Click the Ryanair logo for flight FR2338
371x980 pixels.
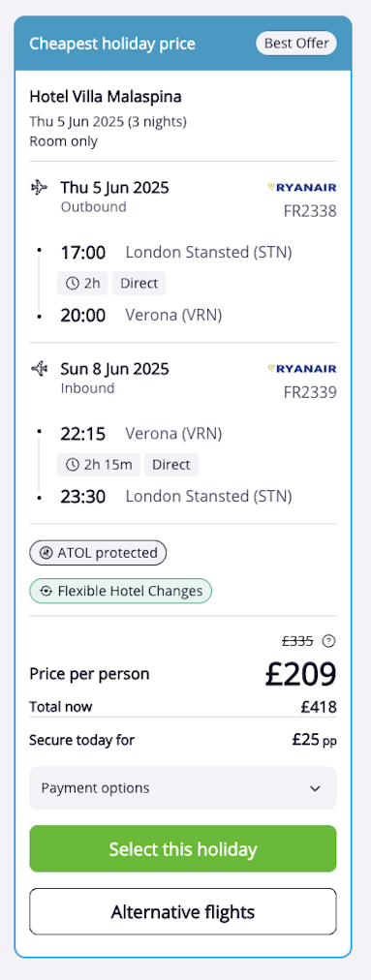pos(301,187)
